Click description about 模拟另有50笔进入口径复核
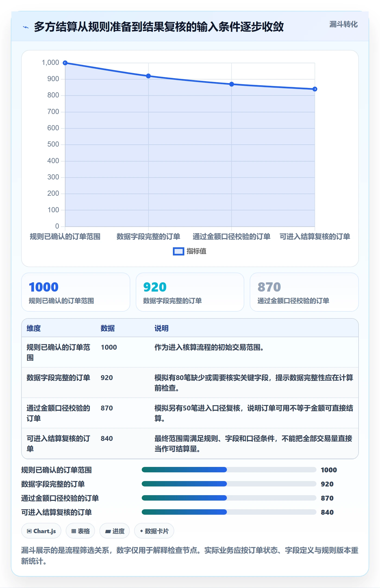The height and width of the screenshot is (588, 380). tap(254, 413)
